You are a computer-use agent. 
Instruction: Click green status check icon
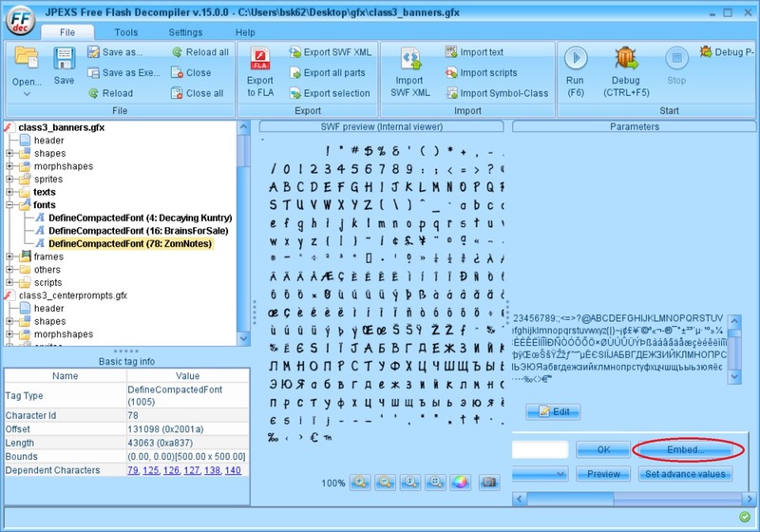pyautogui.click(x=745, y=518)
